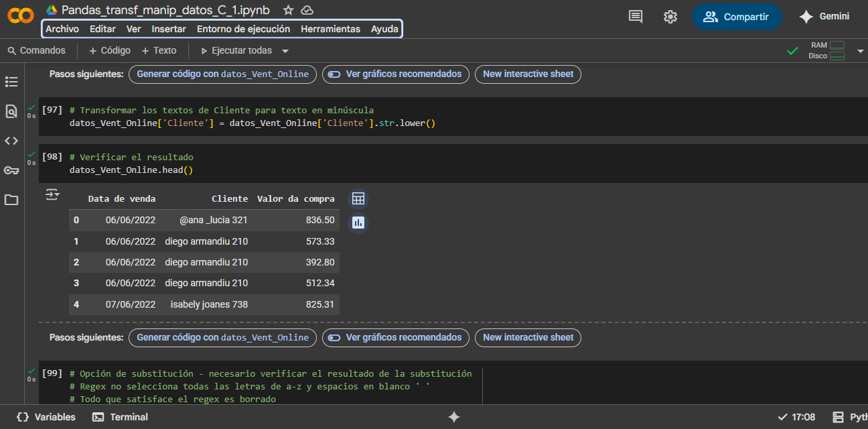Viewport: 868px width, 429px height.
Task: Open the Ayuda menu
Action: pos(384,29)
